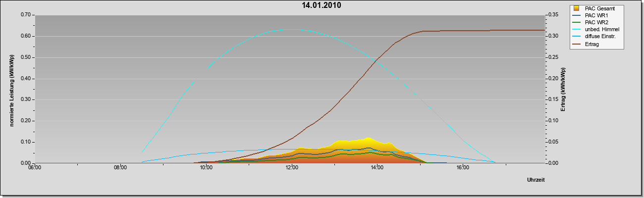Click the 16:00 tick on time axis
The height and width of the screenshot is (198, 644).
click(462, 167)
